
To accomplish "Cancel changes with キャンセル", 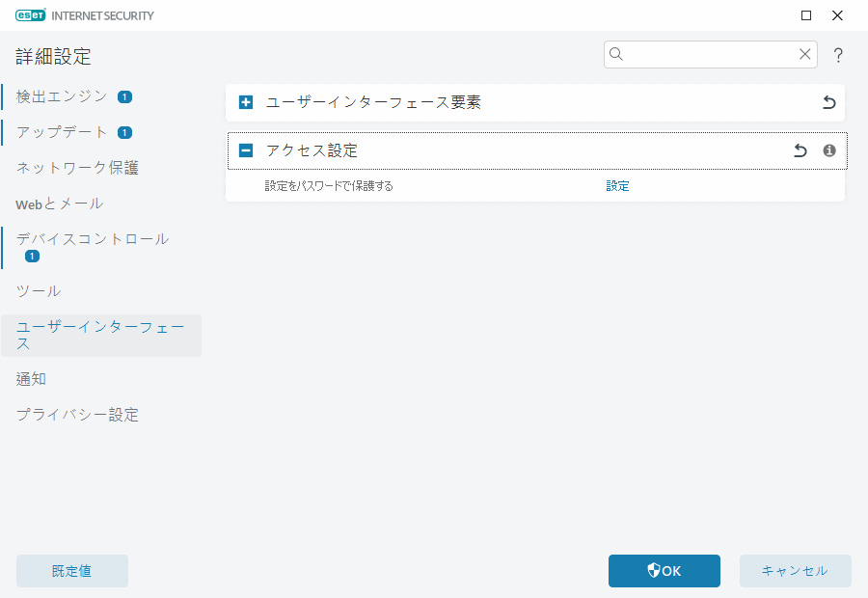I will tap(796, 571).
